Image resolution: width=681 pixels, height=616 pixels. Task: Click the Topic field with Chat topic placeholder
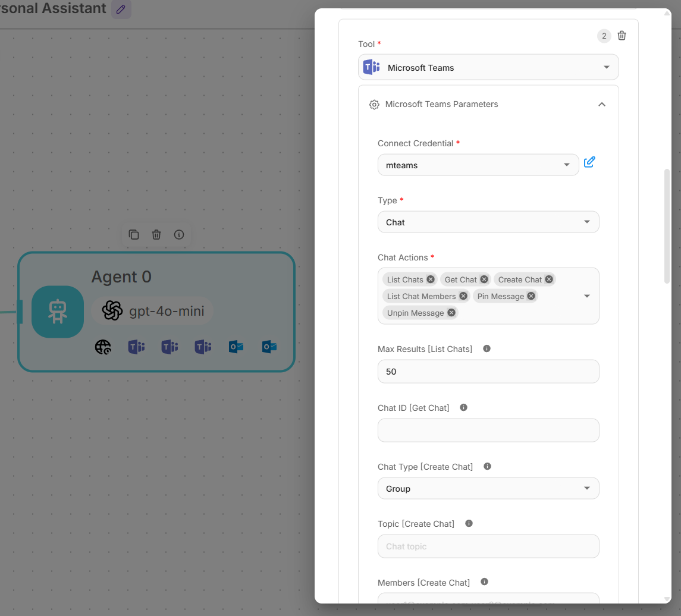tap(488, 546)
